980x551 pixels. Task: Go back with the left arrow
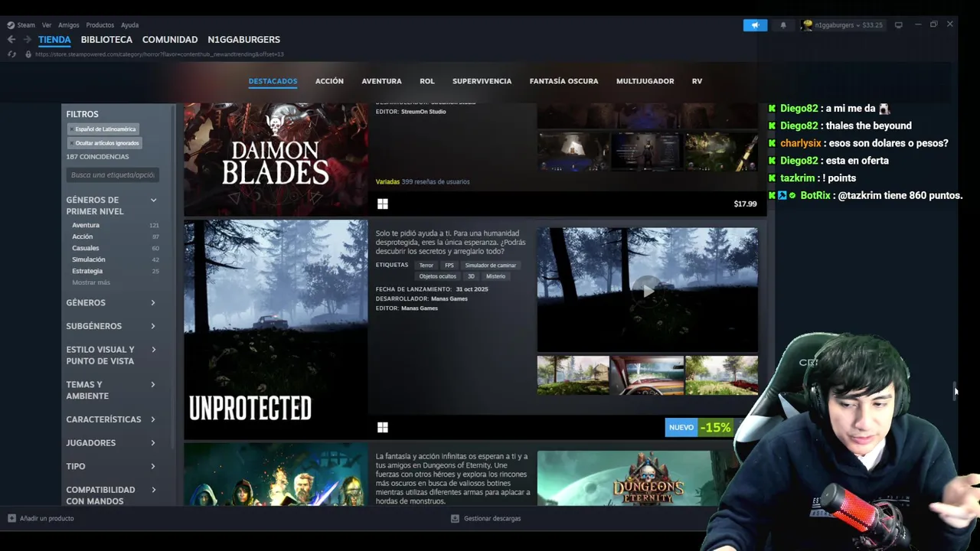pos(11,40)
